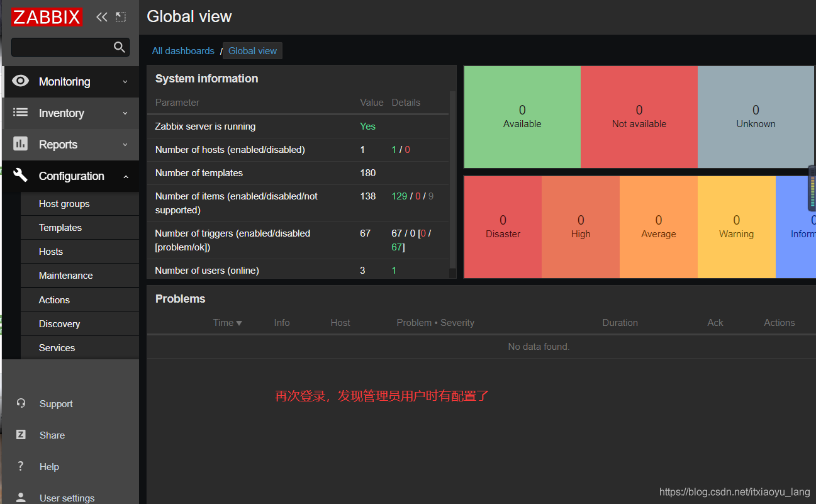Open Discovery submenu item
This screenshot has width=816, height=504.
click(80, 324)
